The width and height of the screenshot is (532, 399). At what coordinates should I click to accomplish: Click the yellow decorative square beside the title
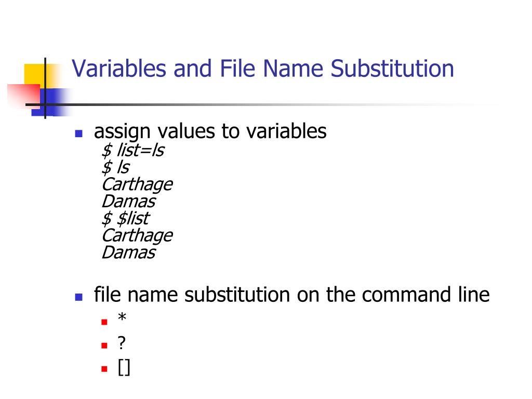pyautogui.click(x=34, y=74)
